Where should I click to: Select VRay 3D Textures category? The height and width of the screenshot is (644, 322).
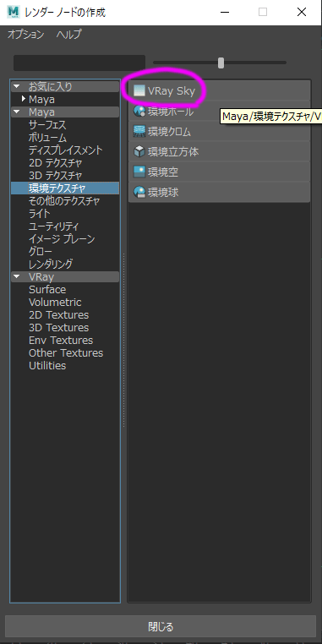tap(58, 328)
